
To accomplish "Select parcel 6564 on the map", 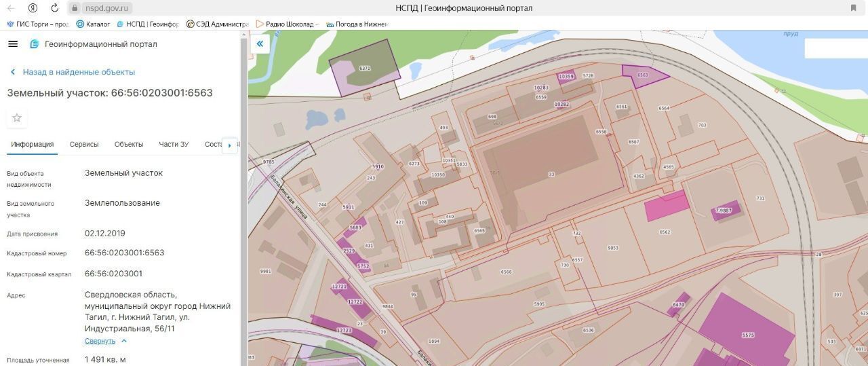I will point(664,108).
